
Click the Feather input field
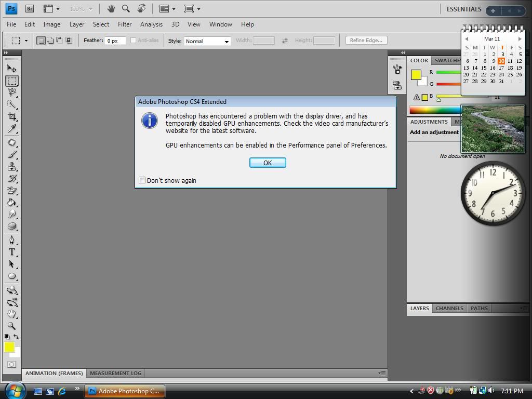(x=115, y=41)
